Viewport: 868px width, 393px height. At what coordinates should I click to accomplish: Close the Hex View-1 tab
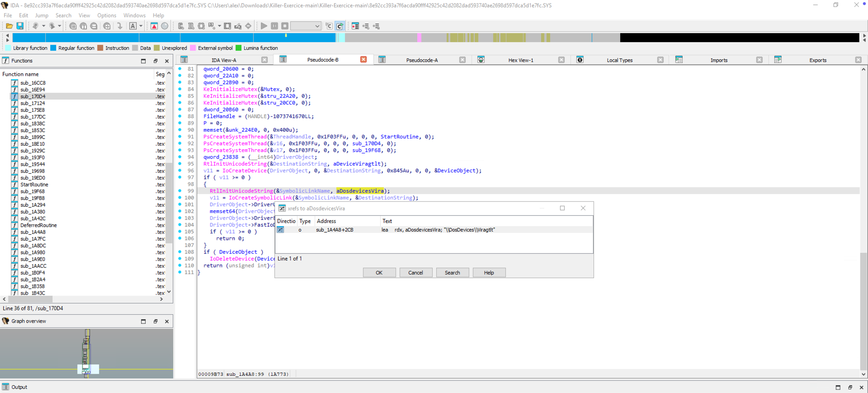coord(561,60)
